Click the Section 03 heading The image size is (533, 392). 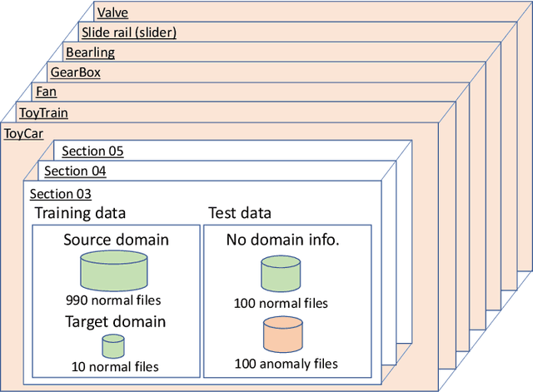61,194
